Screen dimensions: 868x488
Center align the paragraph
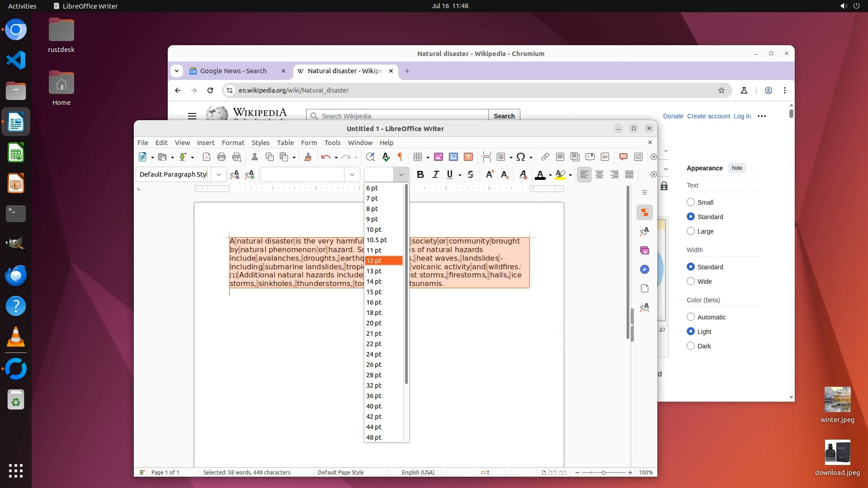[599, 174]
